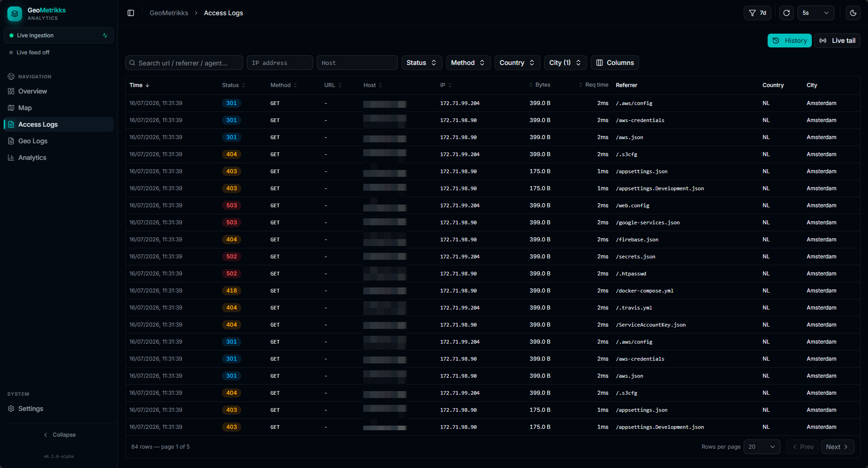Select the History view
The image size is (868, 468).
pyautogui.click(x=790, y=41)
